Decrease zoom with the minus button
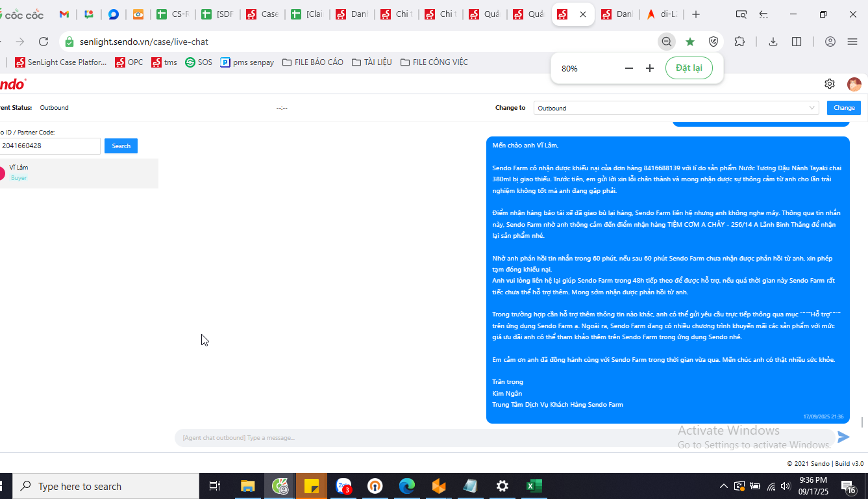Screen dimensions: 868x499 coord(628,68)
